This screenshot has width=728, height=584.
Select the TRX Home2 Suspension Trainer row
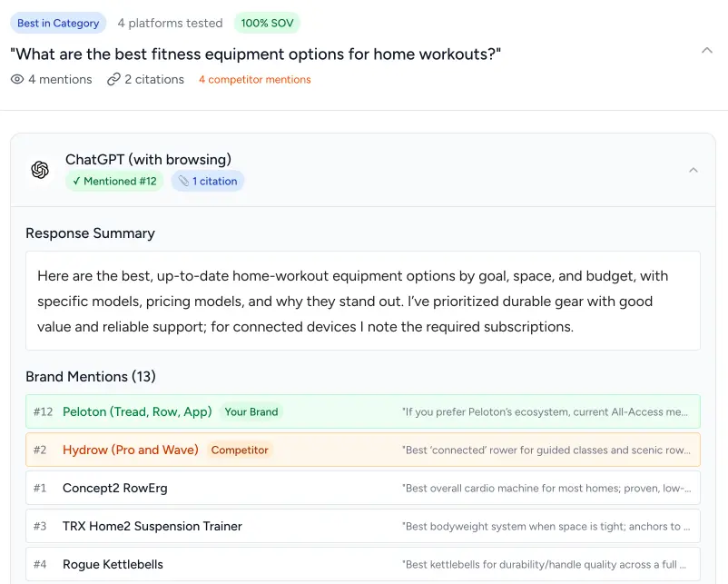tap(363, 526)
